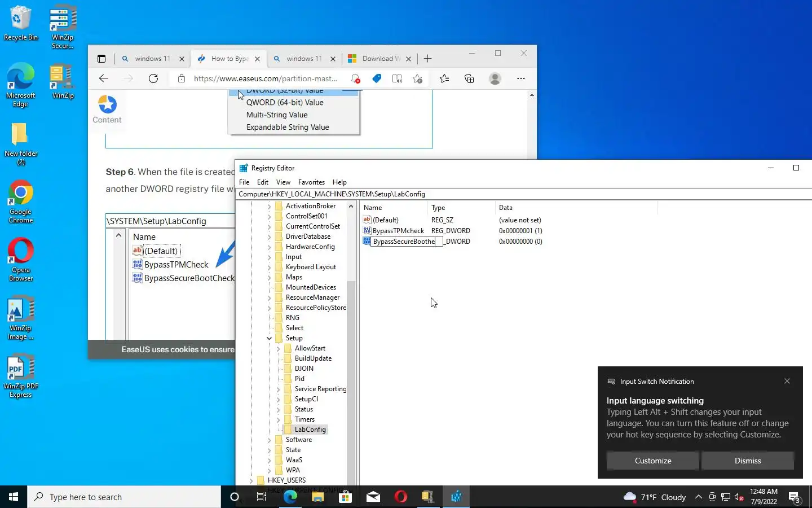Image resolution: width=812 pixels, height=508 pixels.
Task: Open Edge profile avatar
Action: tap(495, 78)
